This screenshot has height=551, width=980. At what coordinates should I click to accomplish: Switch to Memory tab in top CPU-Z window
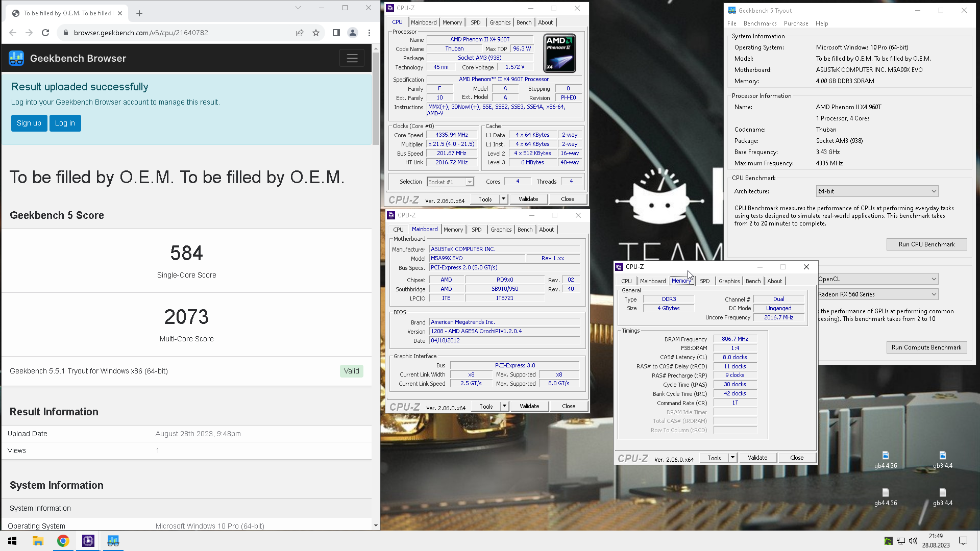point(452,22)
